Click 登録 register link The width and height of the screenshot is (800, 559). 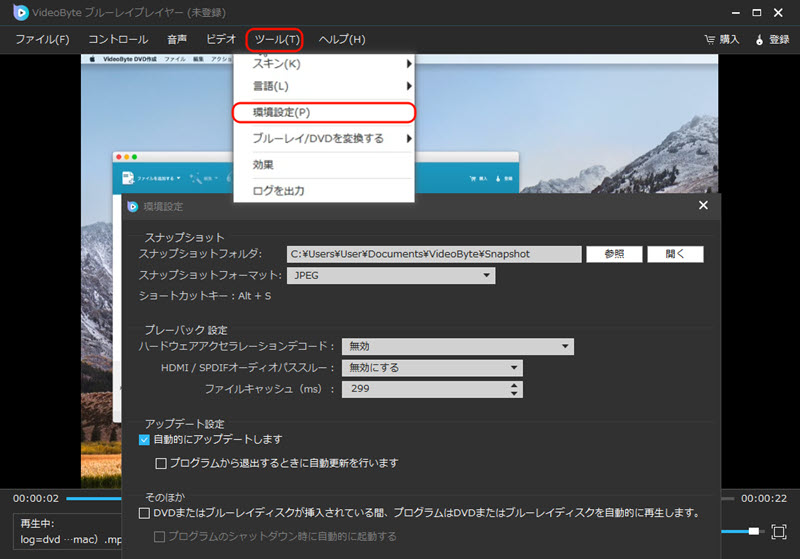coord(779,40)
